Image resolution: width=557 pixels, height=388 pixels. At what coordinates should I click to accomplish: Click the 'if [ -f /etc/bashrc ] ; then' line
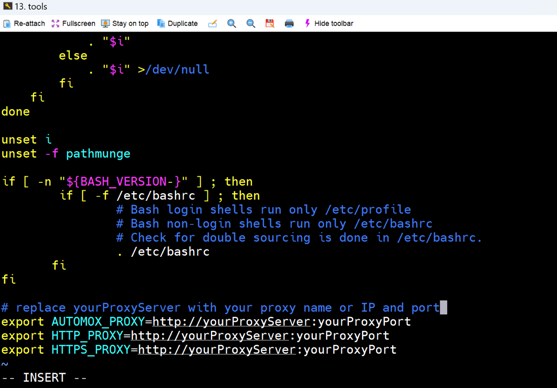pos(160,195)
